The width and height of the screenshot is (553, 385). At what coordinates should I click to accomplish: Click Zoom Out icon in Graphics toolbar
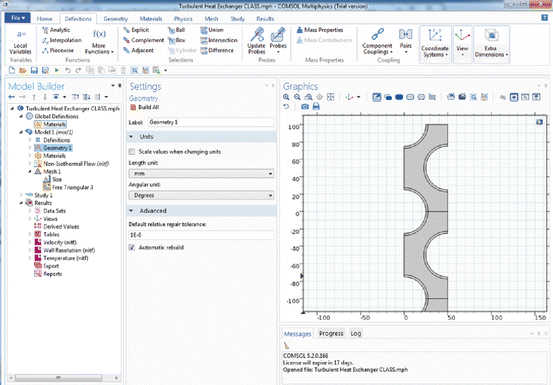click(x=297, y=97)
